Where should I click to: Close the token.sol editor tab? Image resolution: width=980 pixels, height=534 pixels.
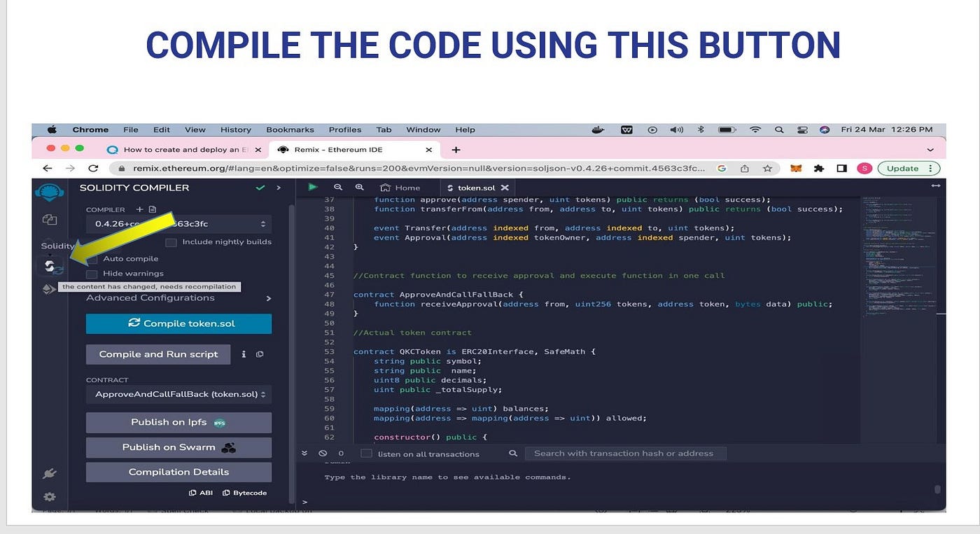point(505,188)
